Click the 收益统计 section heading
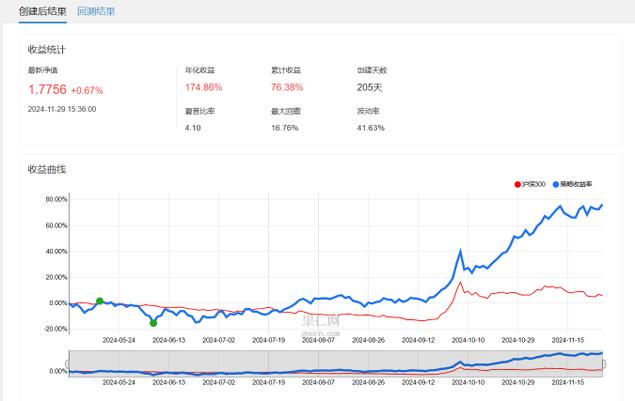The height and width of the screenshot is (401, 635). click(x=47, y=49)
